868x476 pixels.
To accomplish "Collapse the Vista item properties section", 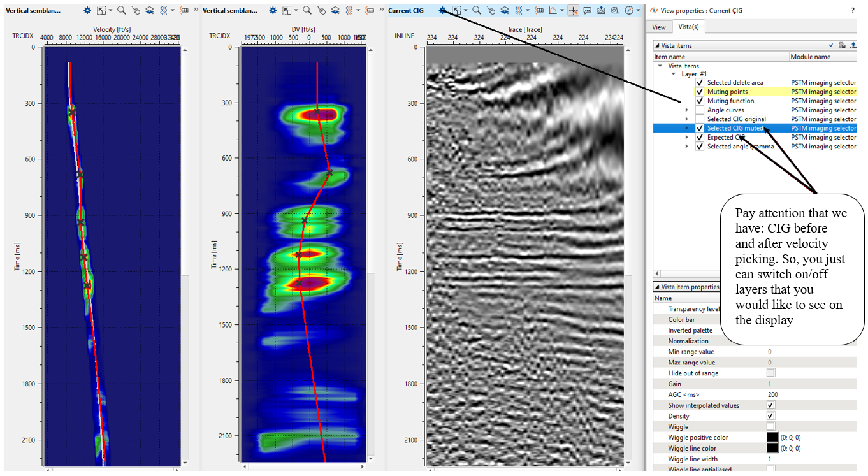I will [657, 287].
